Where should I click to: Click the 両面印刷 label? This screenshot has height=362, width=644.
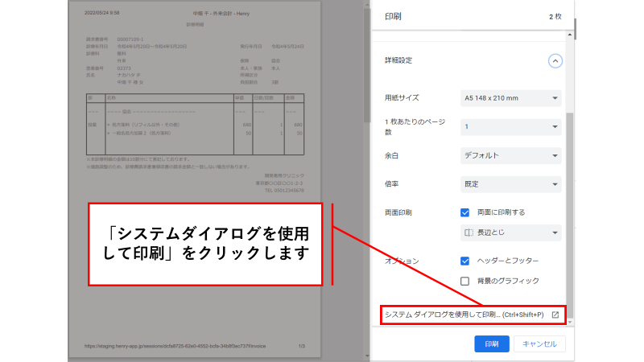398,212
